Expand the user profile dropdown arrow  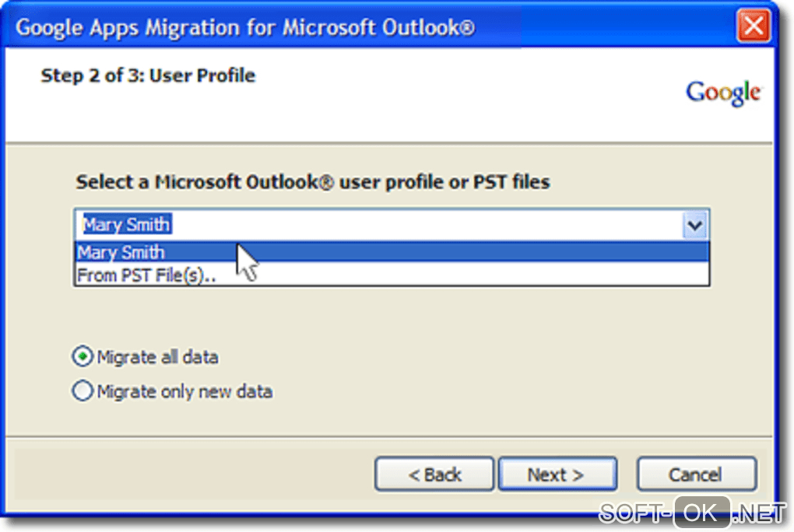point(694,226)
